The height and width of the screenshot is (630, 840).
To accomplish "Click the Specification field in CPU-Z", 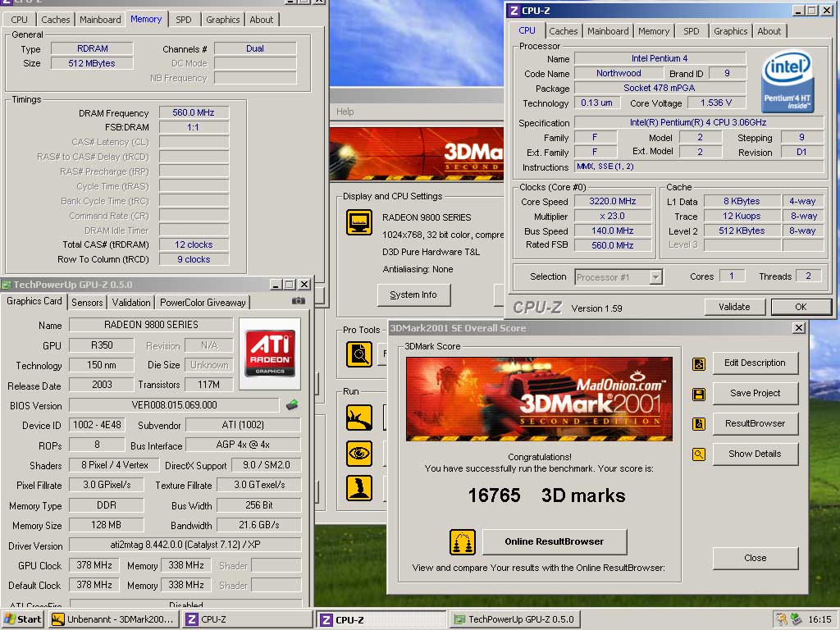I will coord(698,122).
